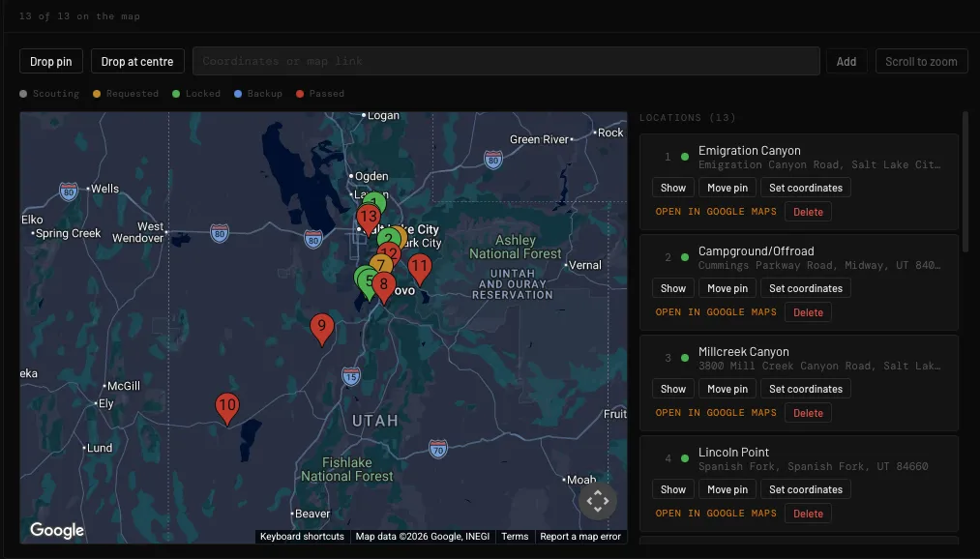980x559 pixels.
Task: Set coordinates for Emigration Canyon
Action: [806, 188]
